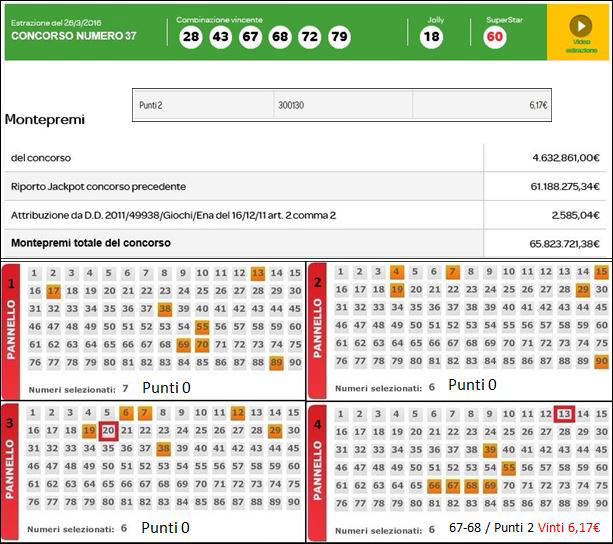Viewport: 613px width, 544px height.
Task: Select winning number ball 67
Action: click(x=250, y=37)
